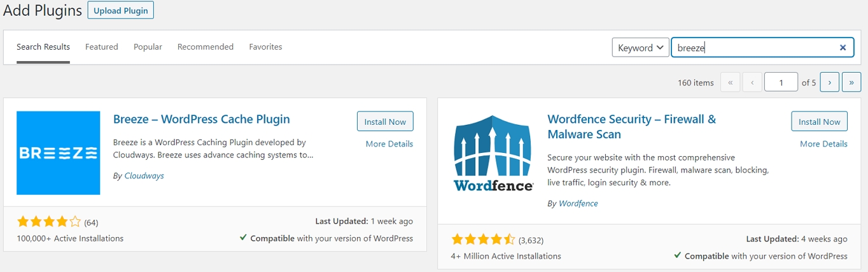Click the Upload Plugin button
This screenshot has width=868, height=272.
(x=121, y=10)
